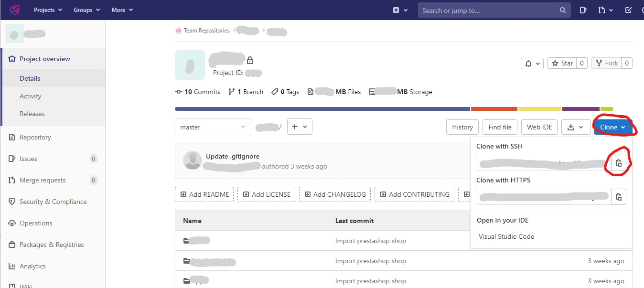Expand the blue Clone dropdown button

coord(613,127)
